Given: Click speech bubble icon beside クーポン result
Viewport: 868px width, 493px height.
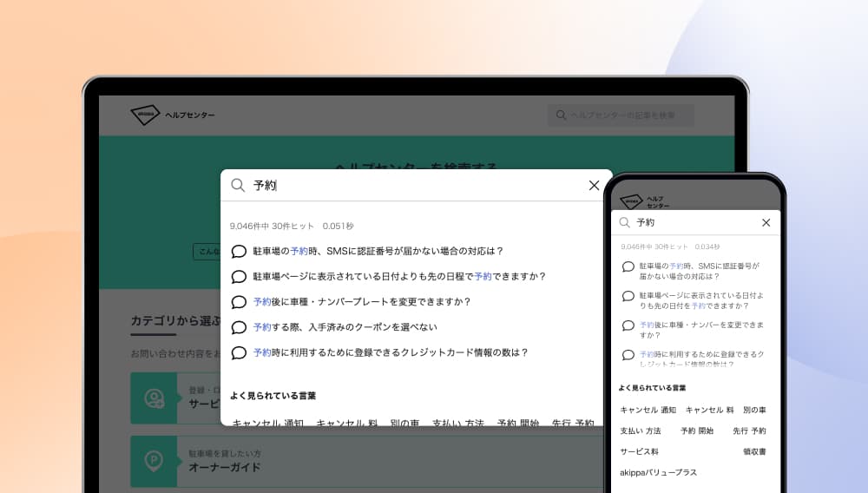Looking at the screenshot, I should [239, 327].
